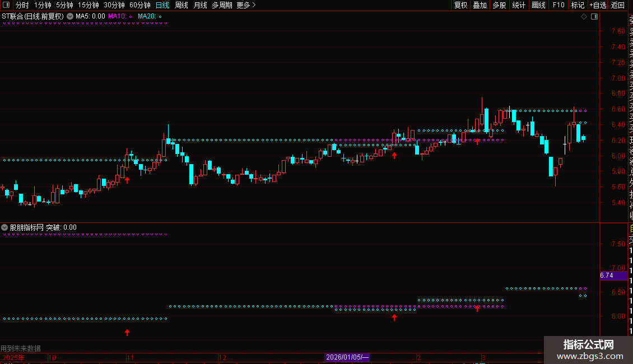Click the month 11 label on time axis
The width and height of the screenshot is (633, 364).
point(130,357)
